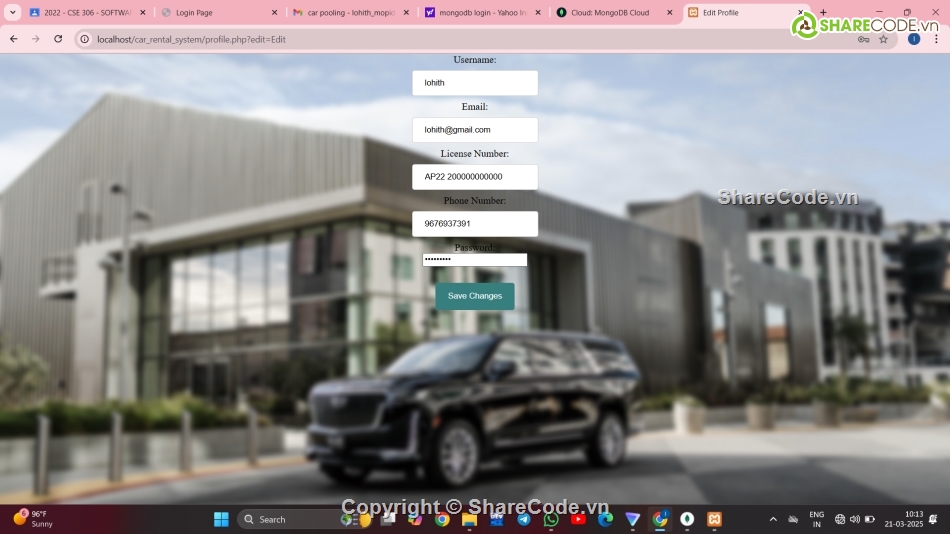Viewport: 950px width, 534px height.
Task: Reload the page with the refresh icon
Action: [58, 39]
